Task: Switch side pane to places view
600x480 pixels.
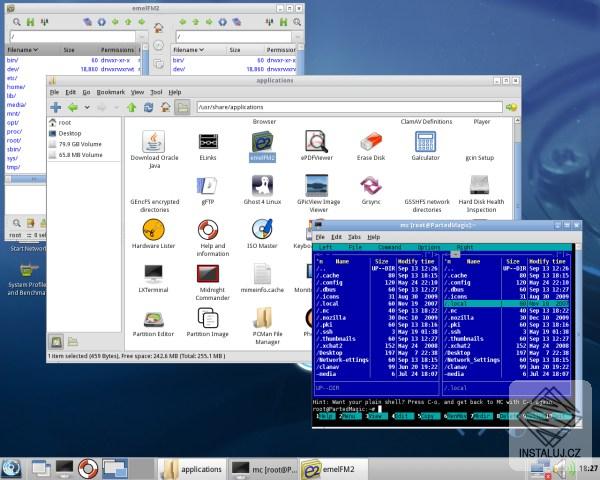Action: click(x=54, y=342)
